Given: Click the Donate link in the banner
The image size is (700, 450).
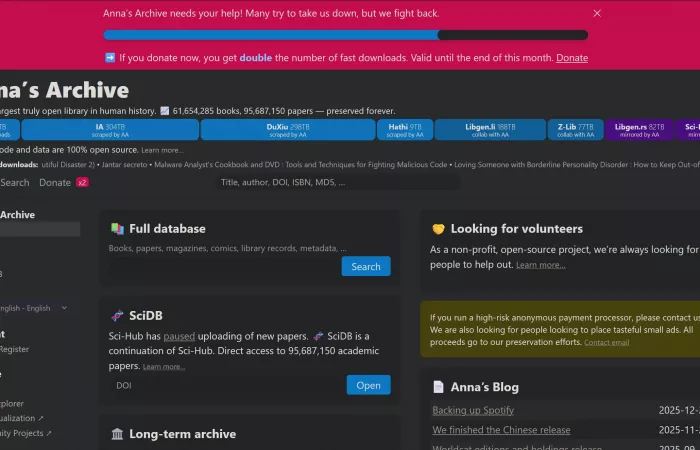Looking at the screenshot, I should [x=572, y=58].
